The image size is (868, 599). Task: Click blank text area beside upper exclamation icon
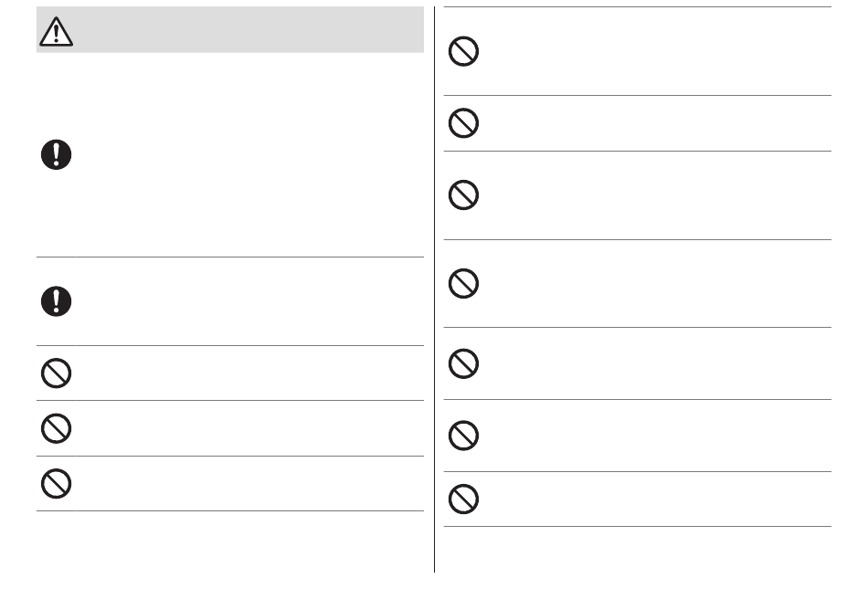click(x=250, y=155)
